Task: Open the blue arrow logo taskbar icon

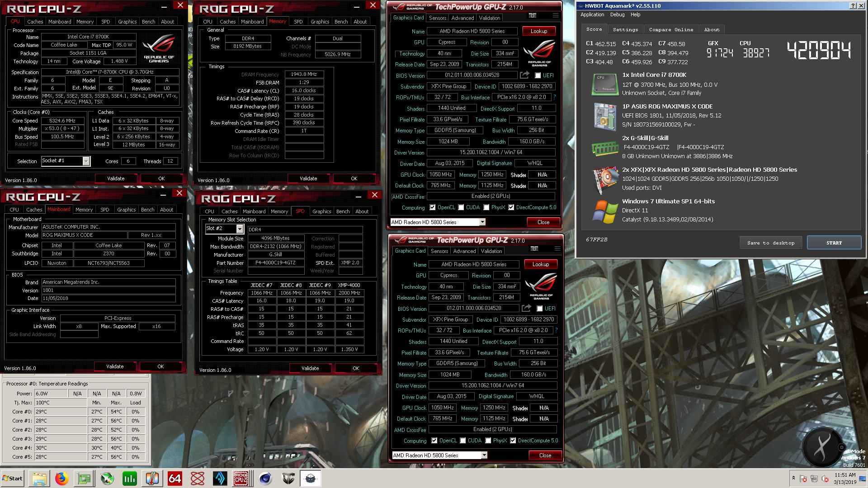Action: click(220, 479)
